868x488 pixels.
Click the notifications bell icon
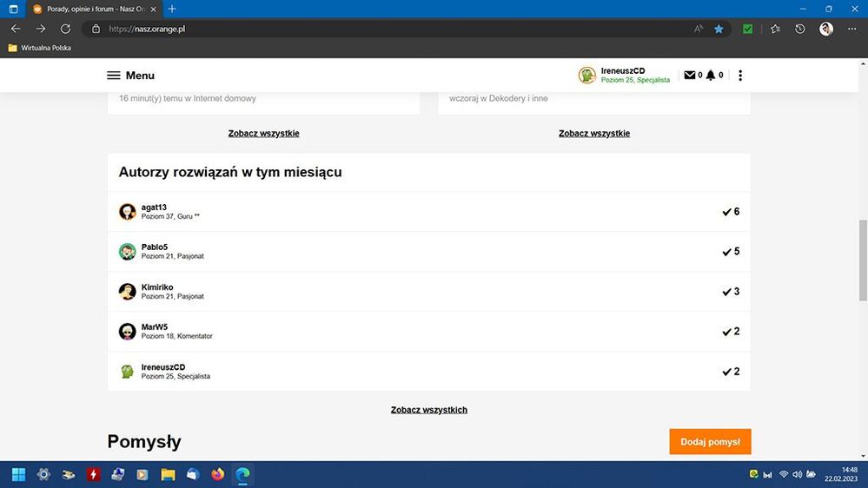coord(711,76)
